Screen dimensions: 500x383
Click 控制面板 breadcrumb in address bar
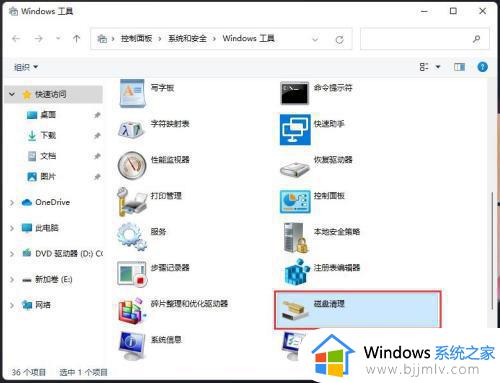tap(136, 39)
